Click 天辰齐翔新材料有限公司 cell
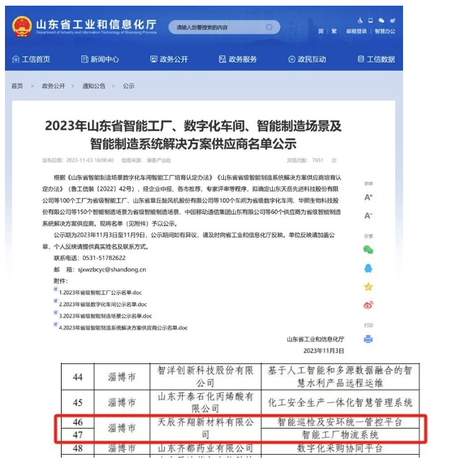This screenshot has width=476, height=464. pos(205,428)
